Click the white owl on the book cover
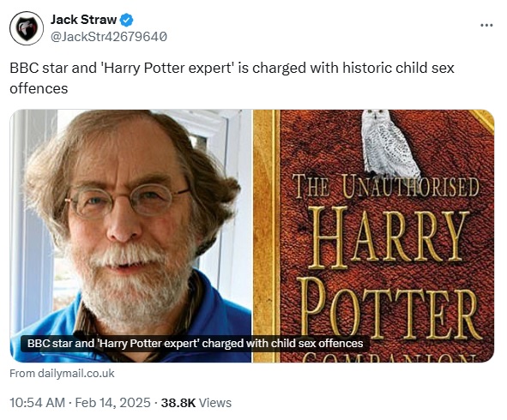Image resolution: width=507 pixels, height=420 pixels. point(389,146)
